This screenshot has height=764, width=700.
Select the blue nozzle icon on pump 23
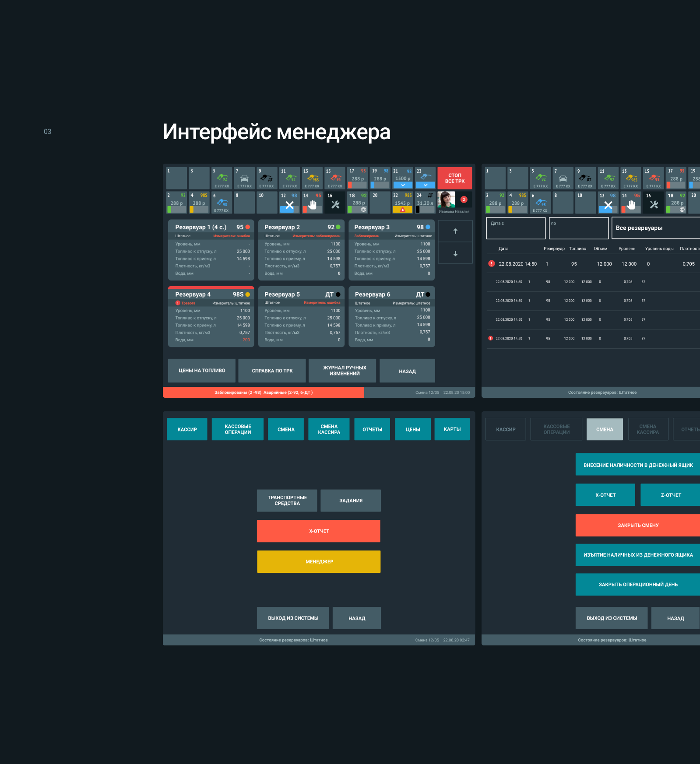coord(424,177)
